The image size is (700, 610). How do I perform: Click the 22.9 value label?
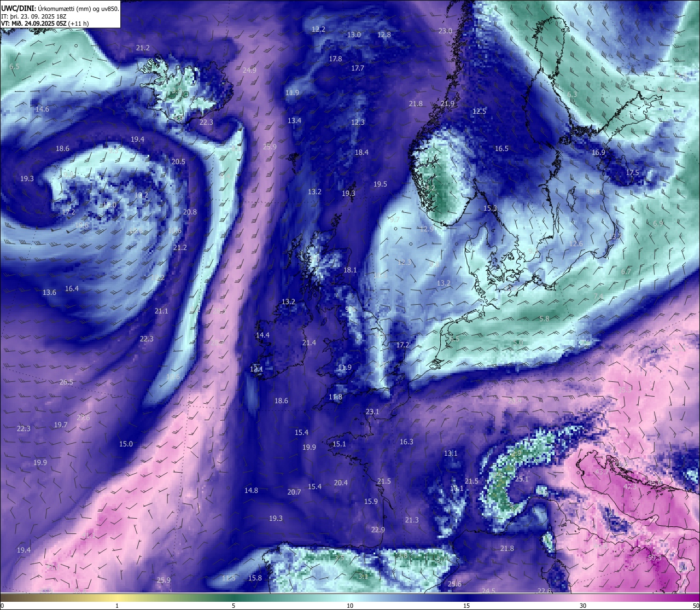click(378, 530)
